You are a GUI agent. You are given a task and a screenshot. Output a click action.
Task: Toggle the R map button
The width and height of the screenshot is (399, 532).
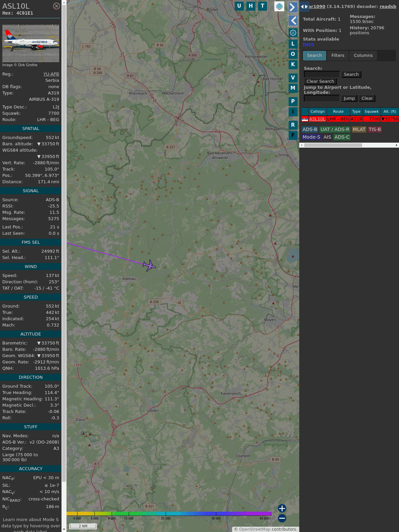293,125
